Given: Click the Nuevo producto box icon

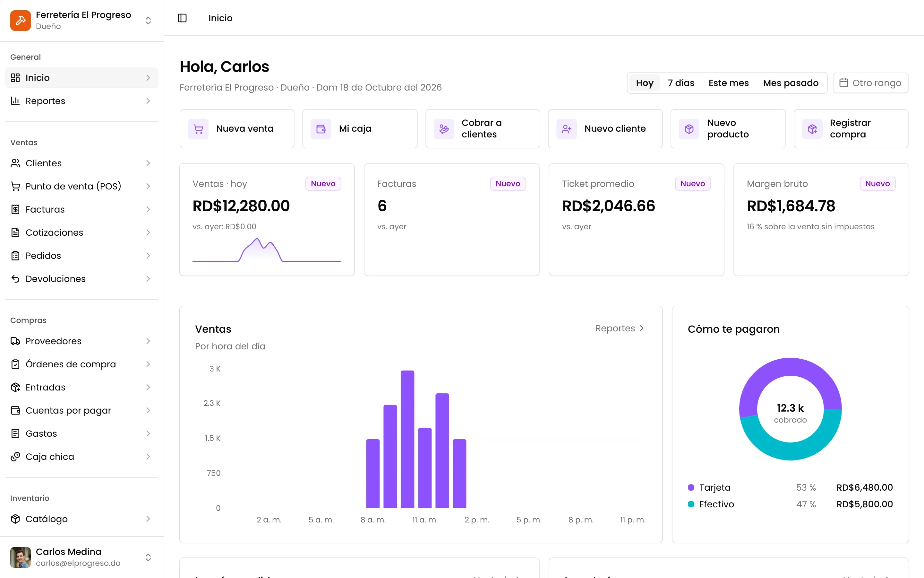Looking at the screenshot, I should pyautogui.click(x=689, y=129).
